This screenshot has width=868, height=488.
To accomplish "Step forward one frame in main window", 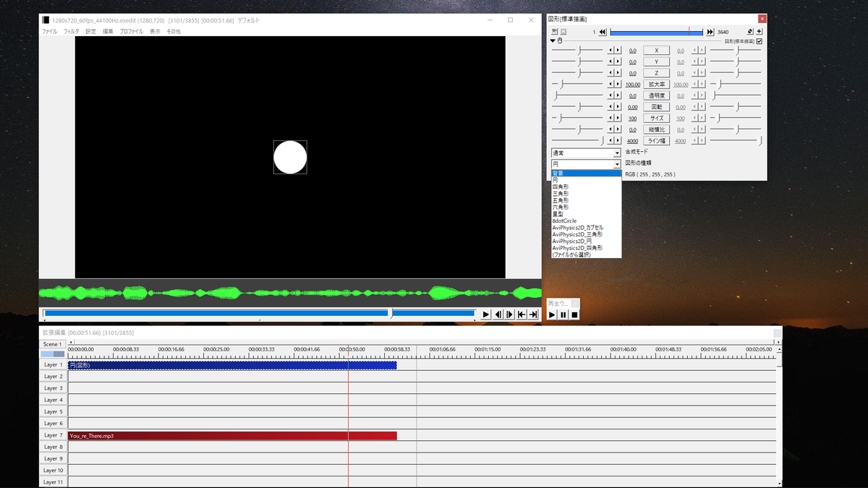I will (x=510, y=314).
